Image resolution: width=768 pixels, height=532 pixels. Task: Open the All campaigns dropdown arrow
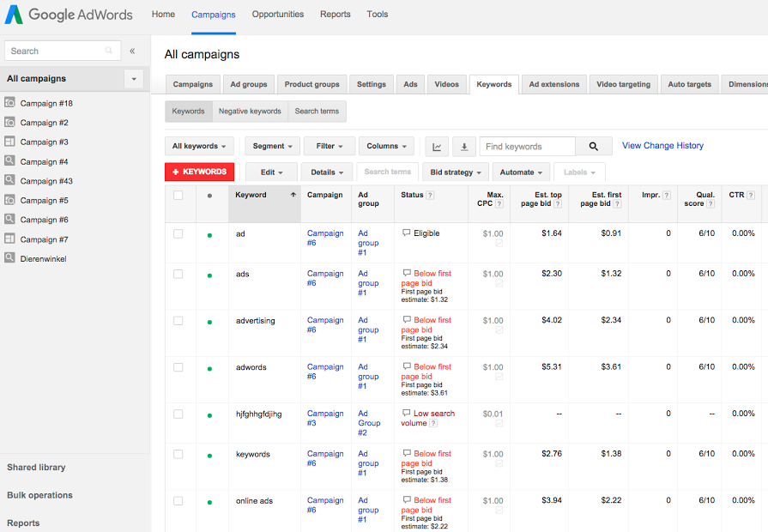pyautogui.click(x=136, y=78)
